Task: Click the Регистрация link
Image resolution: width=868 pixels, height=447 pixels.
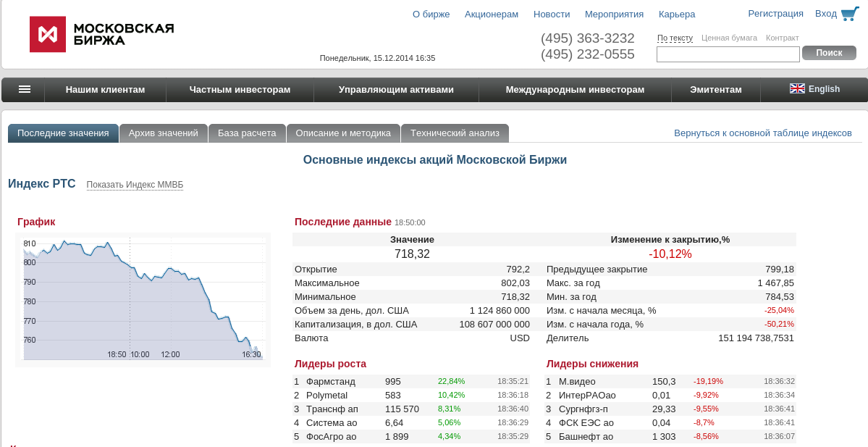Action: [775, 14]
